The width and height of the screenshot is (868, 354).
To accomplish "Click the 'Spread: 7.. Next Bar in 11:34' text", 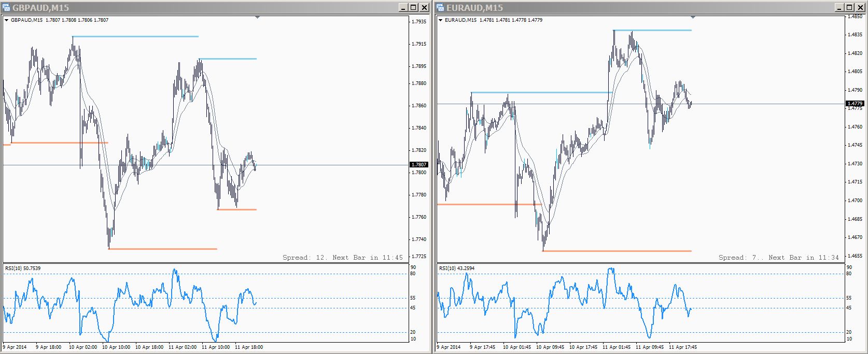I will click(x=778, y=258).
